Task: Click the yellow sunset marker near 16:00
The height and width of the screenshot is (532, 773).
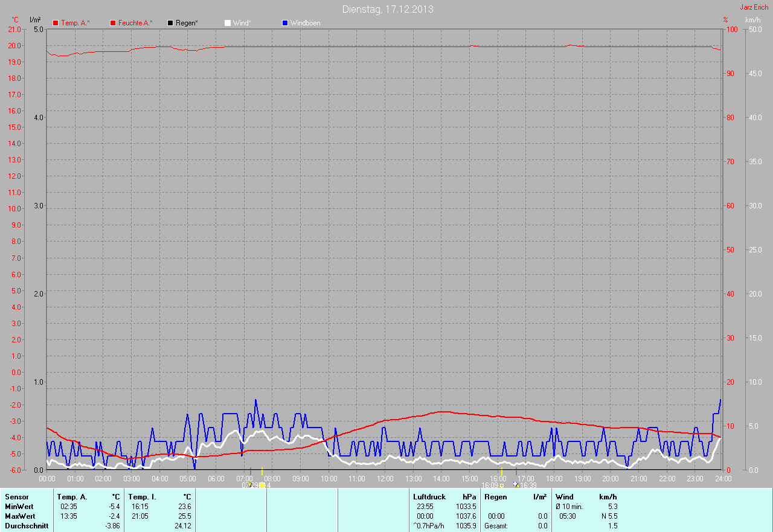Action: coord(501,471)
